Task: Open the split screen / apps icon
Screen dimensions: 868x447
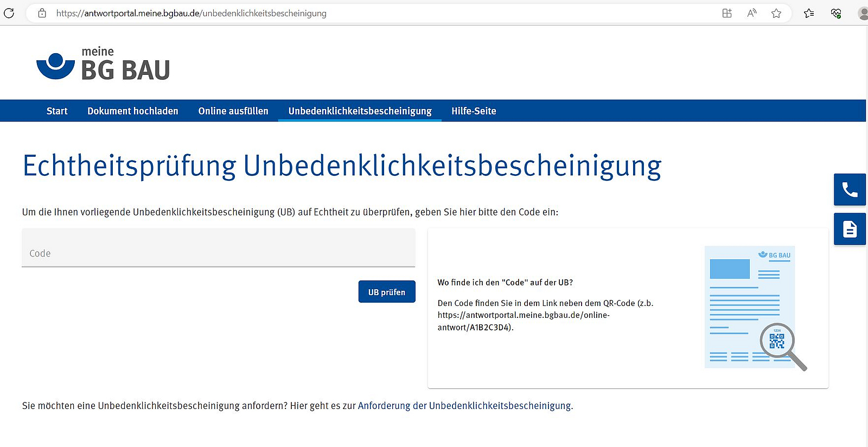Action: [x=727, y=13]
